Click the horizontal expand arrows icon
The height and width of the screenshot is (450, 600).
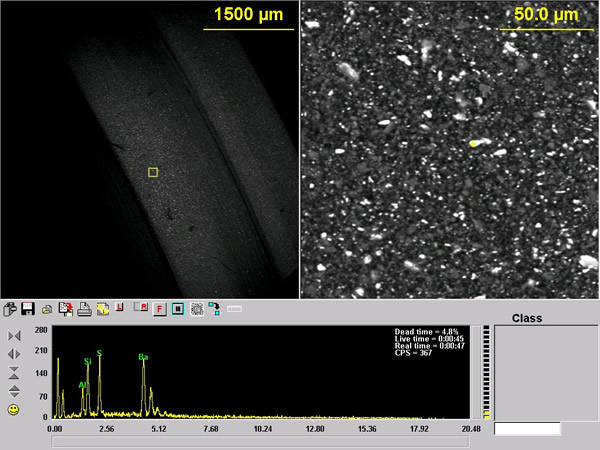(14, 354)
